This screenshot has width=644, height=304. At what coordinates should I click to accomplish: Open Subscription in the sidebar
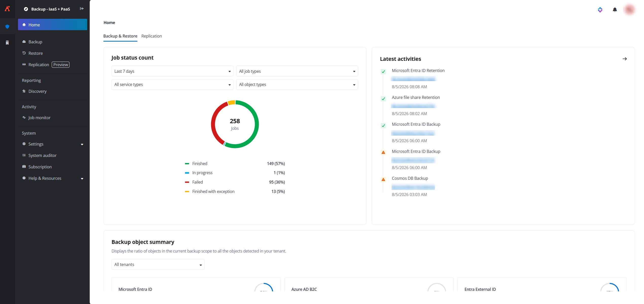click(52, 167)
